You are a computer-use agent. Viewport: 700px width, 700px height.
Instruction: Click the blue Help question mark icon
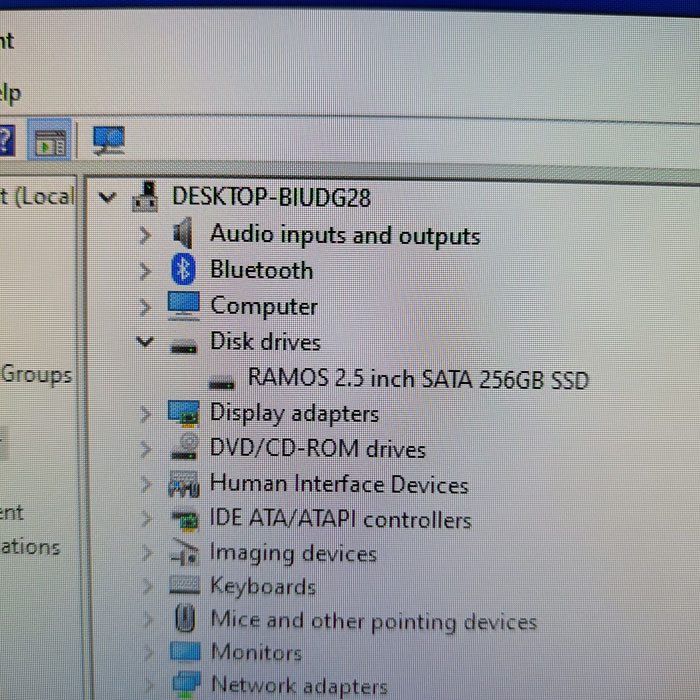point(5,141)
